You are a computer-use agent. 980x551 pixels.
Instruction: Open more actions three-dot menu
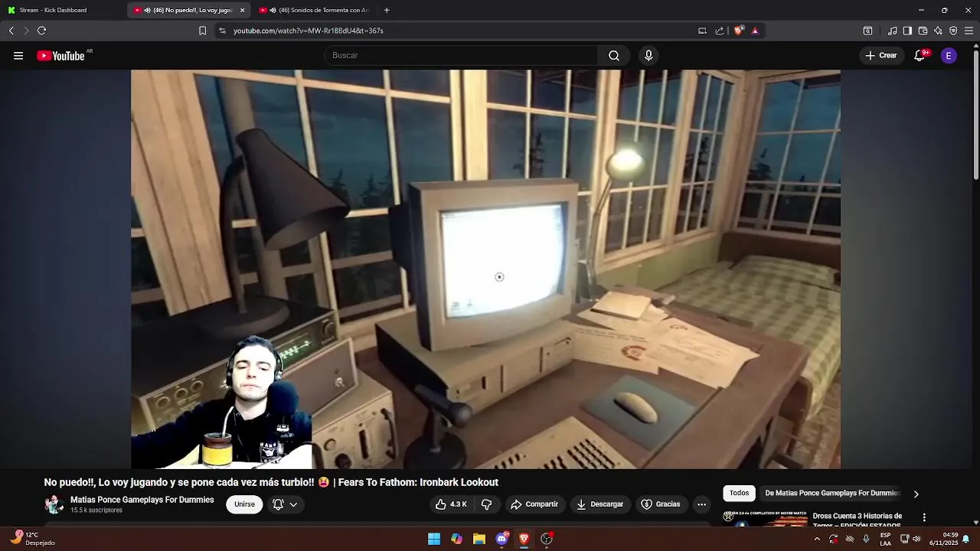coord(701,504)
